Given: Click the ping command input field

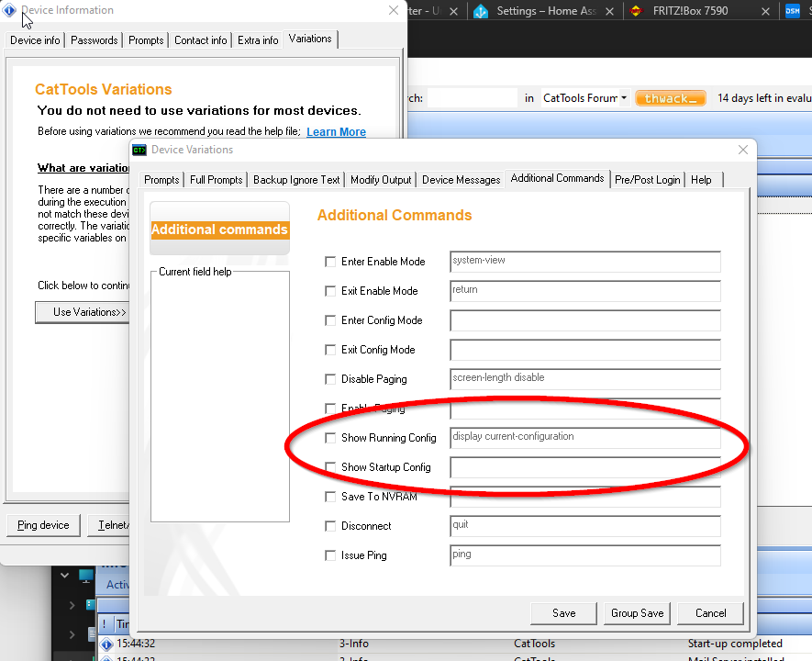Looking at the screenshot, I should coord(585,555).
